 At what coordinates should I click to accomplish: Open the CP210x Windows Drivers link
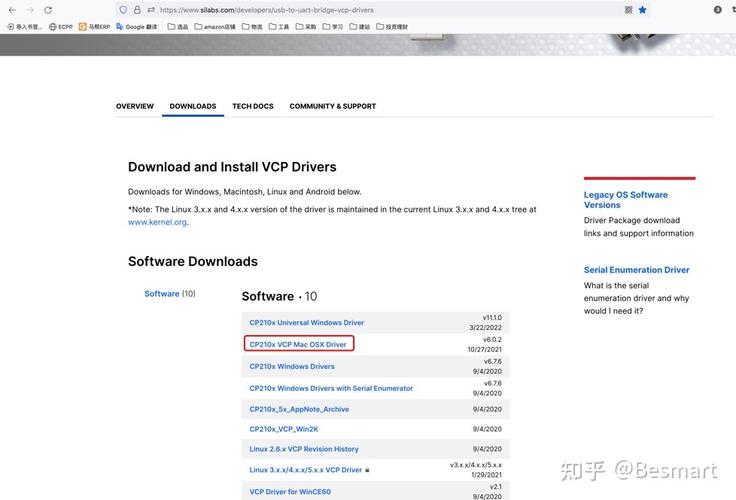click(292, 366)
